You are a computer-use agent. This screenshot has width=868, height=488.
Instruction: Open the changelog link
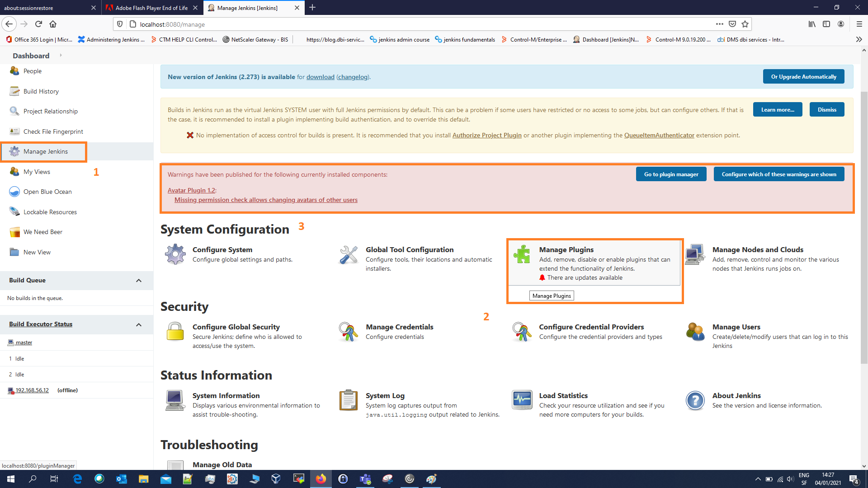[x=353, y=77]
